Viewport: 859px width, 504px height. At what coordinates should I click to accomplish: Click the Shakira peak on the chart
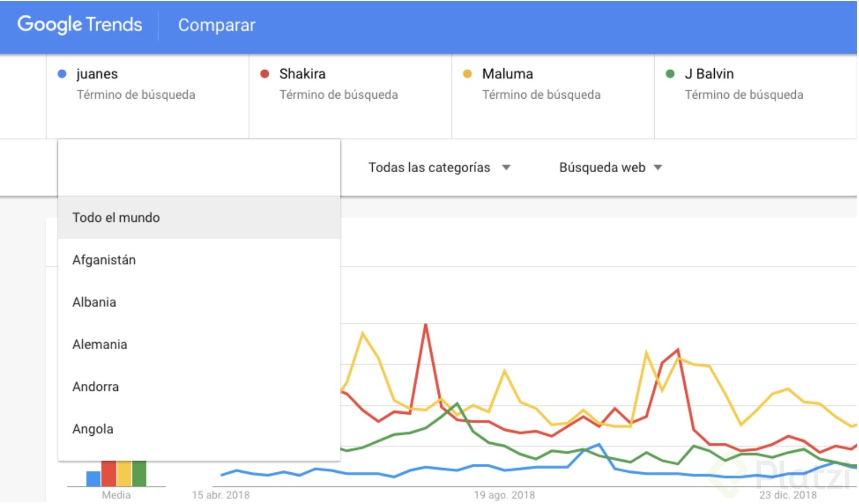426,325
